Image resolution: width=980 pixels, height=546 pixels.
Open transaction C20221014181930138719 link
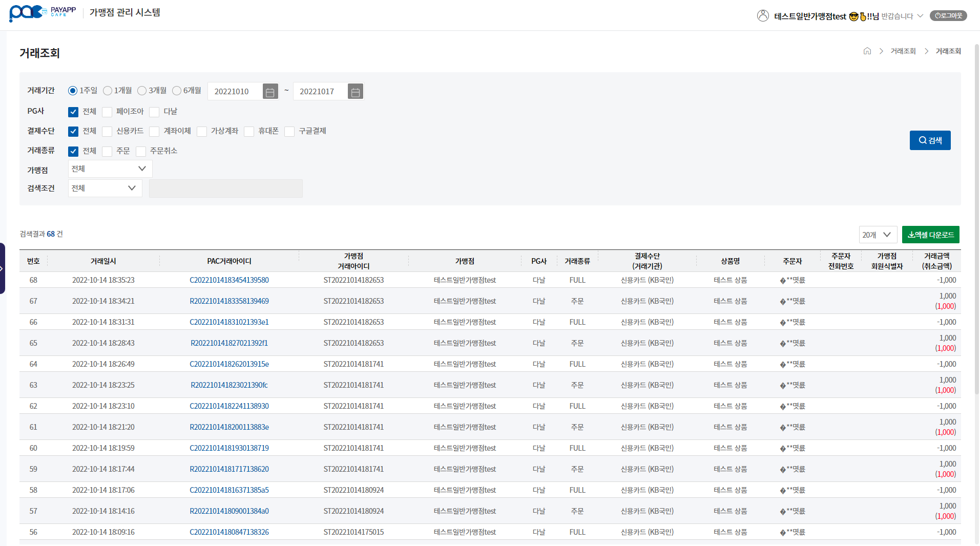[x=229, y=448]
